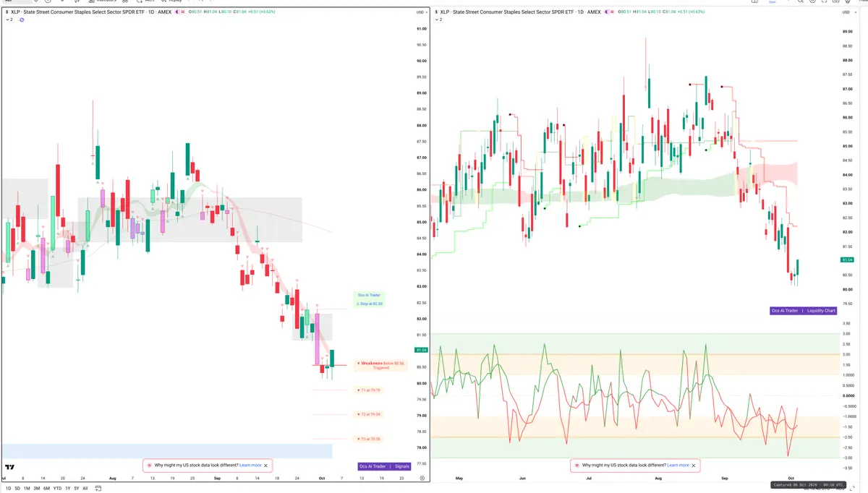Switch to the 3M time range
The height and width of the screenshot is (493, 868).
[x=37, y=489]
